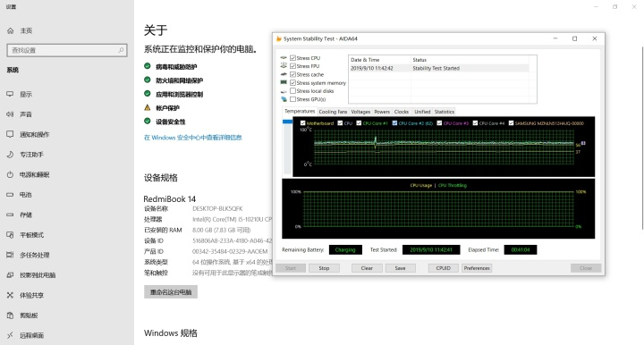Screen dimensions: 644x345
Task: Click 重命名这台电脑 rename PC button
Action: (x=171, y=292)
